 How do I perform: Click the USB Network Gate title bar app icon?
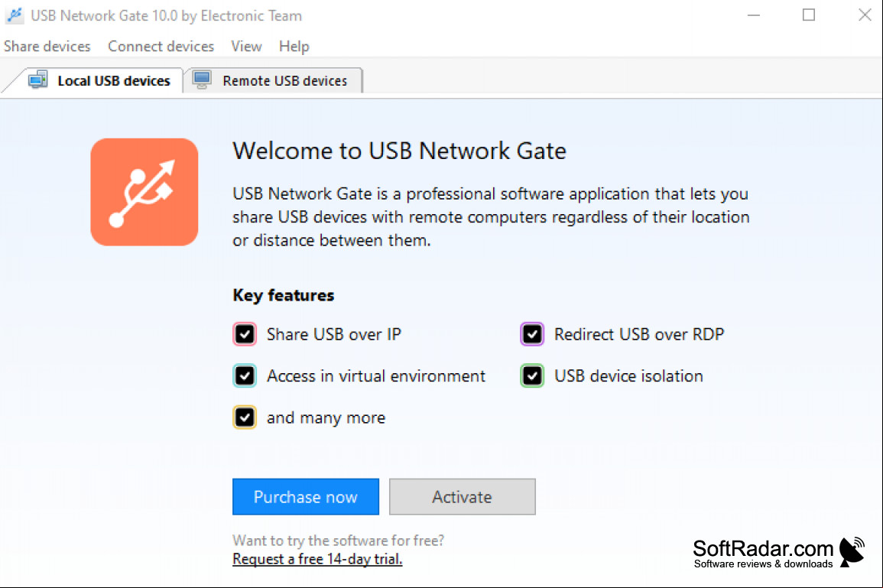click(x=15, y=15)
